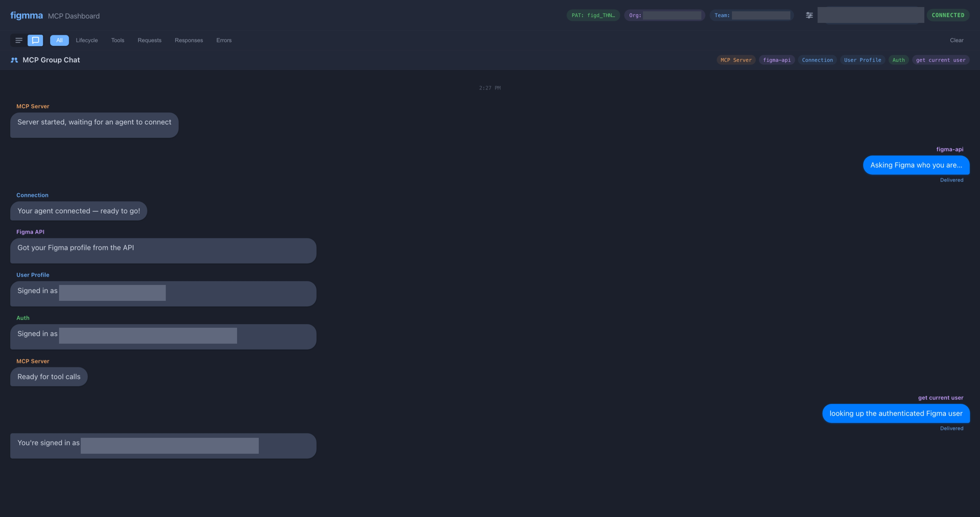Viewport: 980px width, 517px height.
Task: Show only Responses messages
Action: point(189,40)
